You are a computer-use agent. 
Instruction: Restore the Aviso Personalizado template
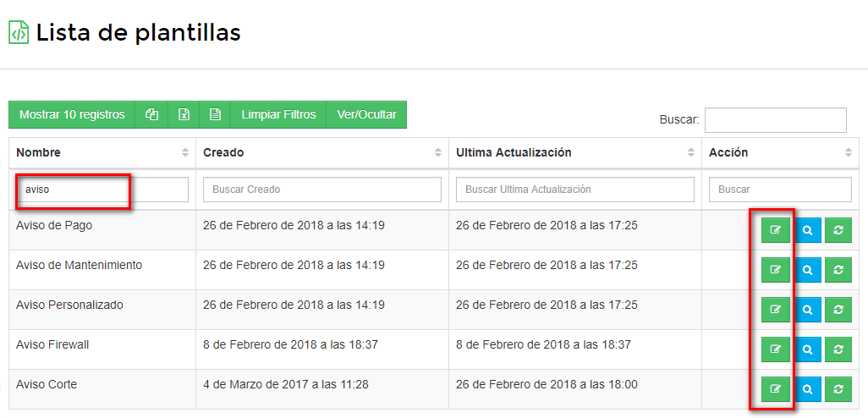click(x=838, y=310)
